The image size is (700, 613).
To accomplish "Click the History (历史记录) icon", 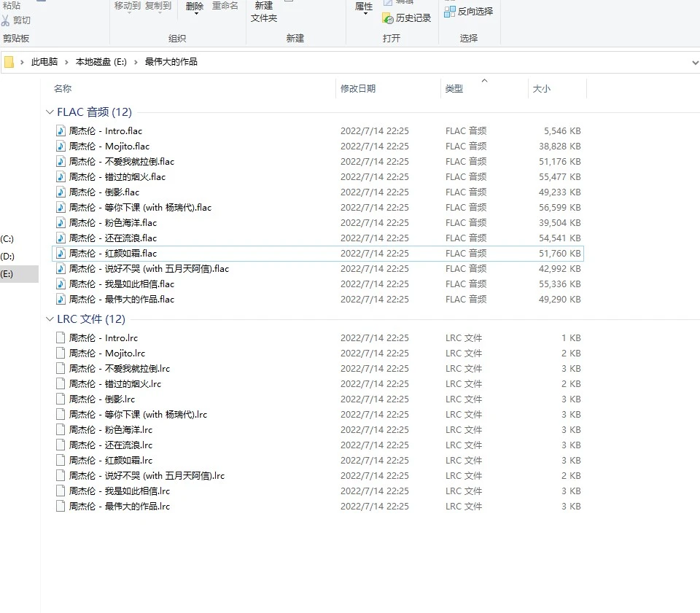I will (x=388, y=18).
